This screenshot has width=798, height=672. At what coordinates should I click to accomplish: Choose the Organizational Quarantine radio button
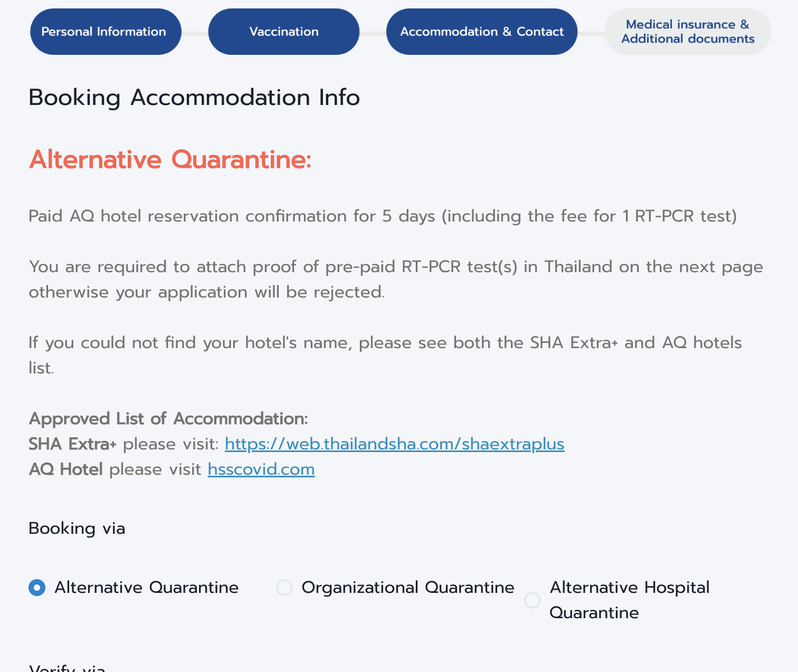click(284, 588)
